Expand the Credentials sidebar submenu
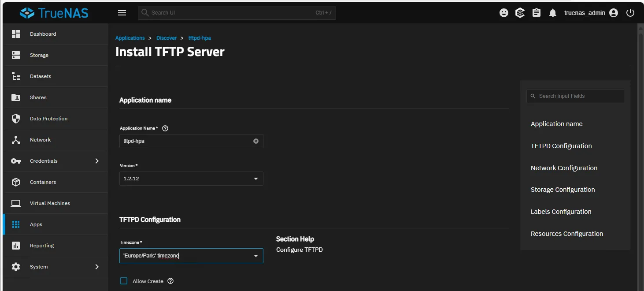 tap(97, 161)
